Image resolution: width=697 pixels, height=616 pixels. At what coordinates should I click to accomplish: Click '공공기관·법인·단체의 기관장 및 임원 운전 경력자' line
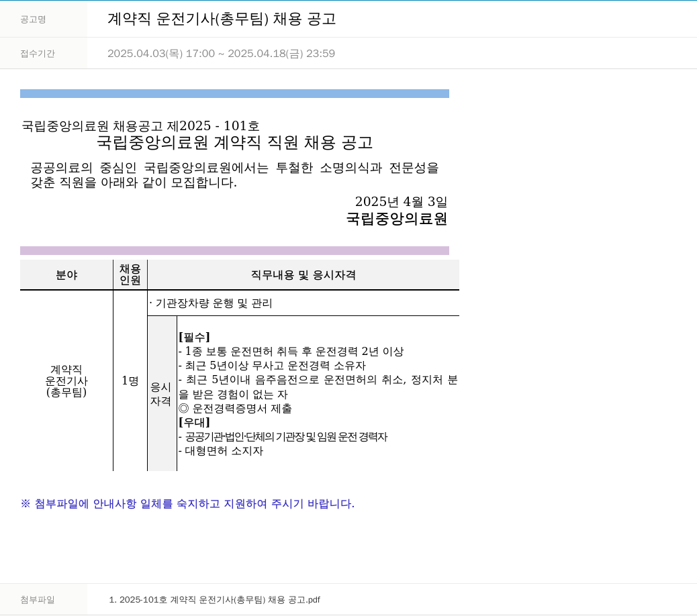283,437
